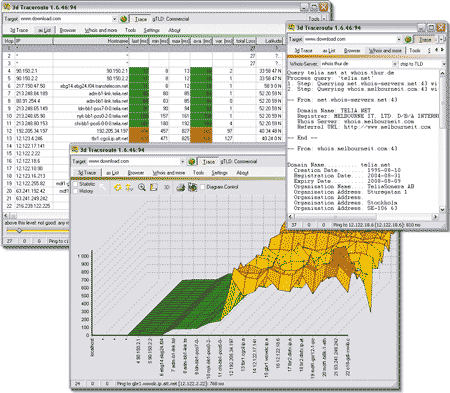The width and height of the screenshot is (450, 393).
Task: Enable the Statistic checkbox
Action: pyautogui.click(x=75, y=184)
